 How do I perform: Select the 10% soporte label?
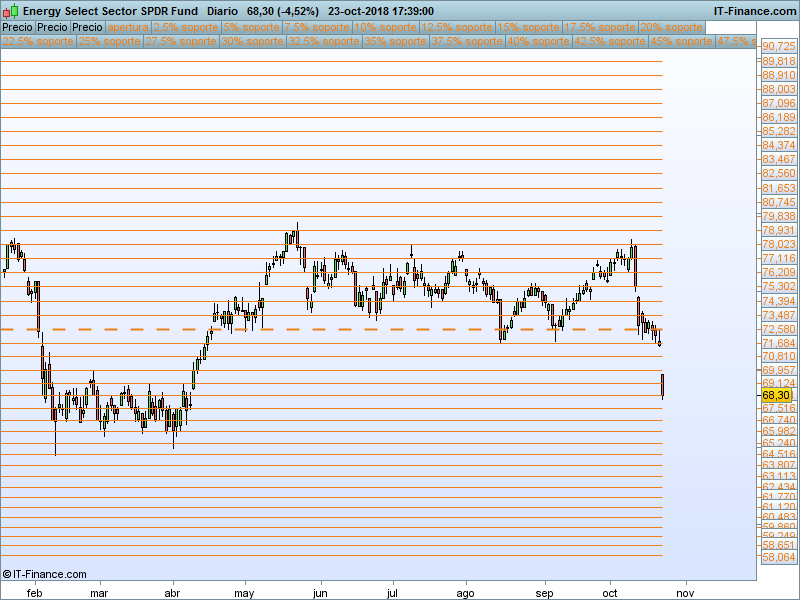point(385,27)
